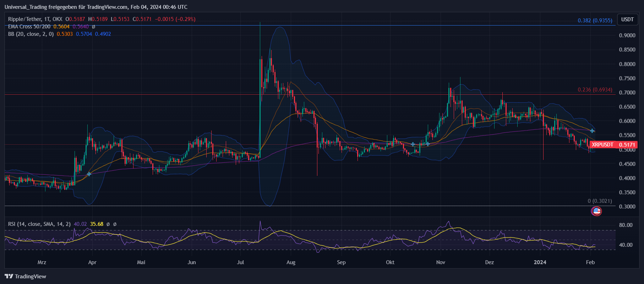Click the 0.9000 level on price scale
644x284 pixels.
(x=627, y=35)
